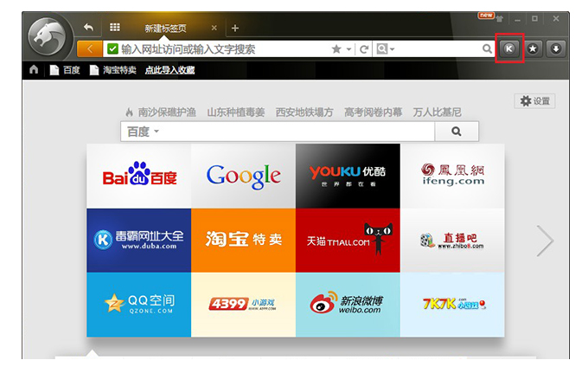The width and height of the screenshot is (588, 373).
Task: Open the 7K7K 小游戏 tile
Action: coord(452,305)
